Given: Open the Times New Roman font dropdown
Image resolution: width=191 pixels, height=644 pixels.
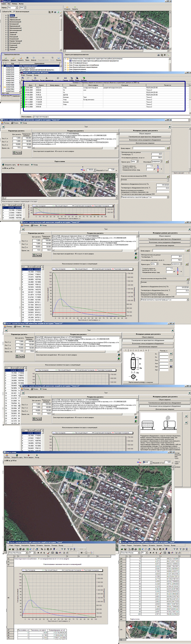Looking at the screenshot, I should (x=26, y=553).
